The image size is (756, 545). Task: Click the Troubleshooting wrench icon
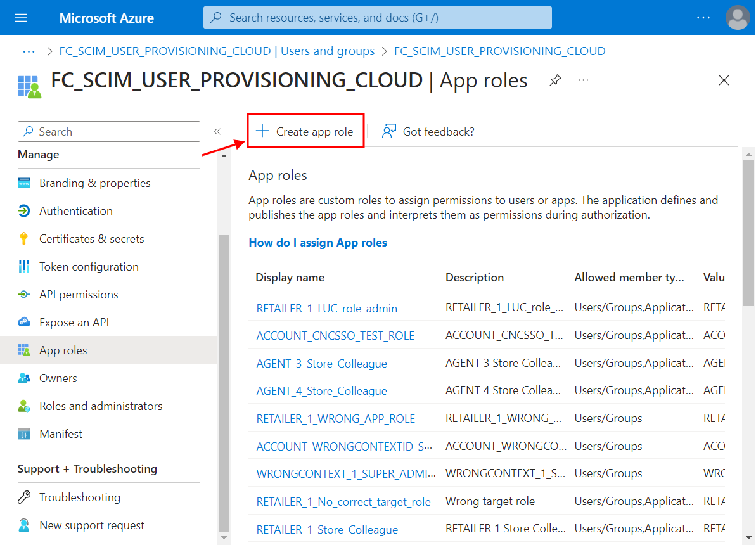click(x=24, y=497)
